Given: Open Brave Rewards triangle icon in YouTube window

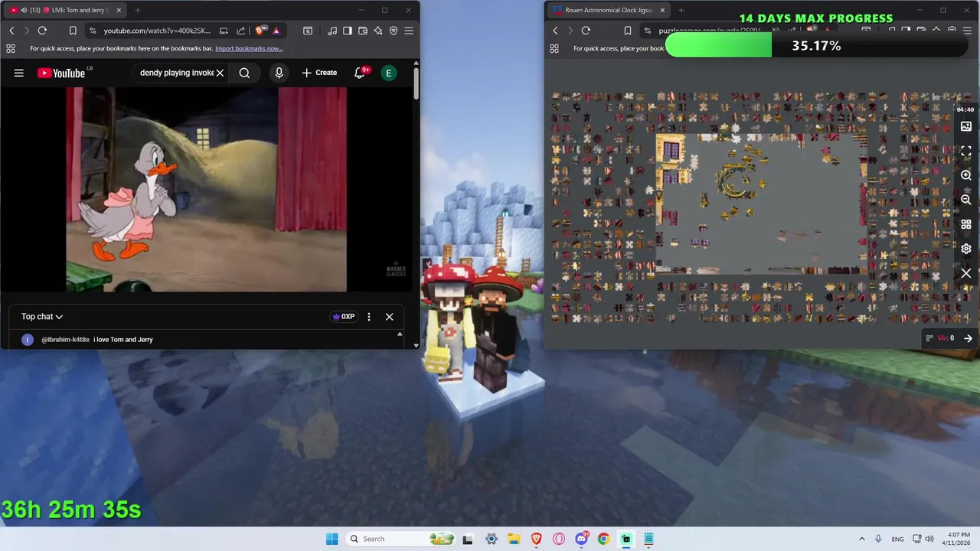Looking at the screenshot, I should tap(276, 31).
